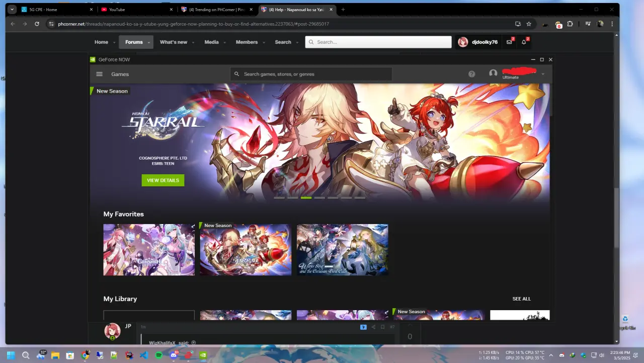
Task: Click the Forums menu item on PHCorner
Action: tap(134, 42)
